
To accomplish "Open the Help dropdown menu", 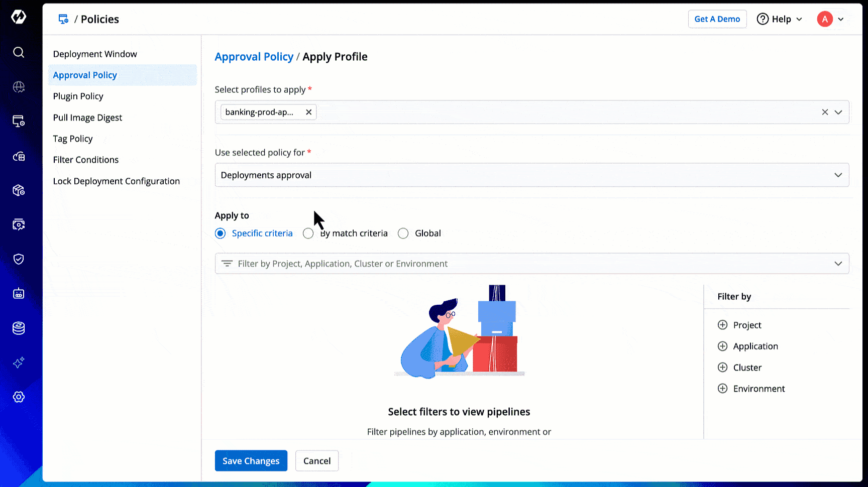I will [780, 19].
